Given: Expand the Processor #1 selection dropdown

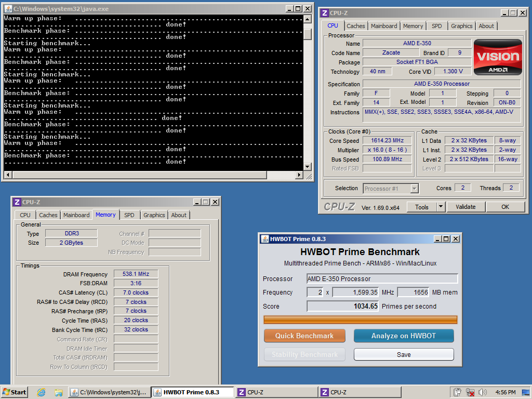Looking at the screenshot, I should pos(414,189).
